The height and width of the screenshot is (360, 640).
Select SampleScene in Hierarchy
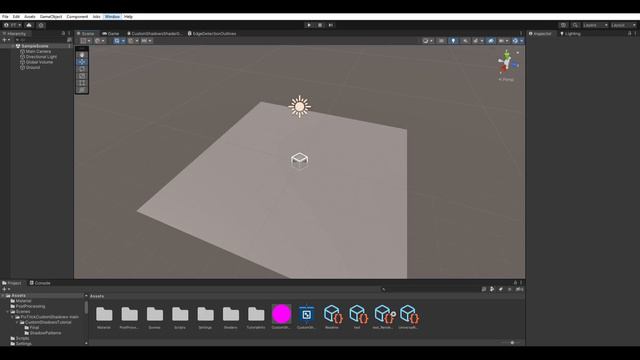point(35,46)
